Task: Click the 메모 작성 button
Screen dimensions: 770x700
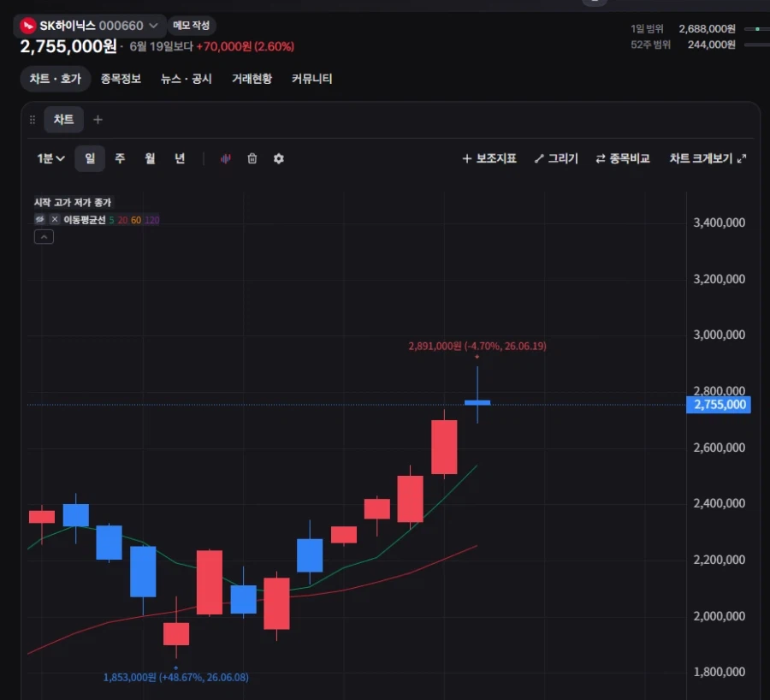Action: click(192, 25)
